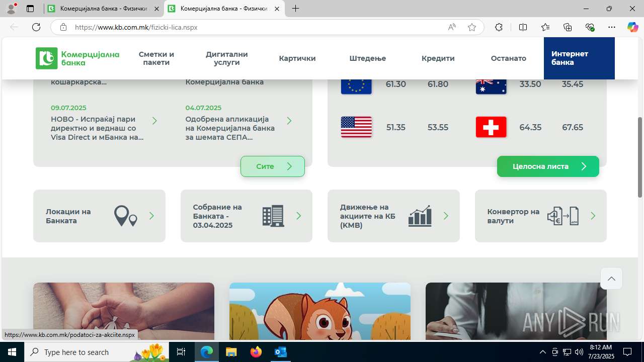The width and height of the screenshot is (644, 362).
Task: Open hands image article thumbnail
Action: tap(124, 311)
